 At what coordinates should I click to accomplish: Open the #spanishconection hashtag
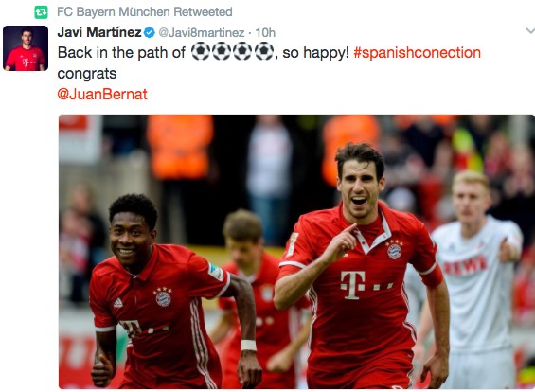417,53
